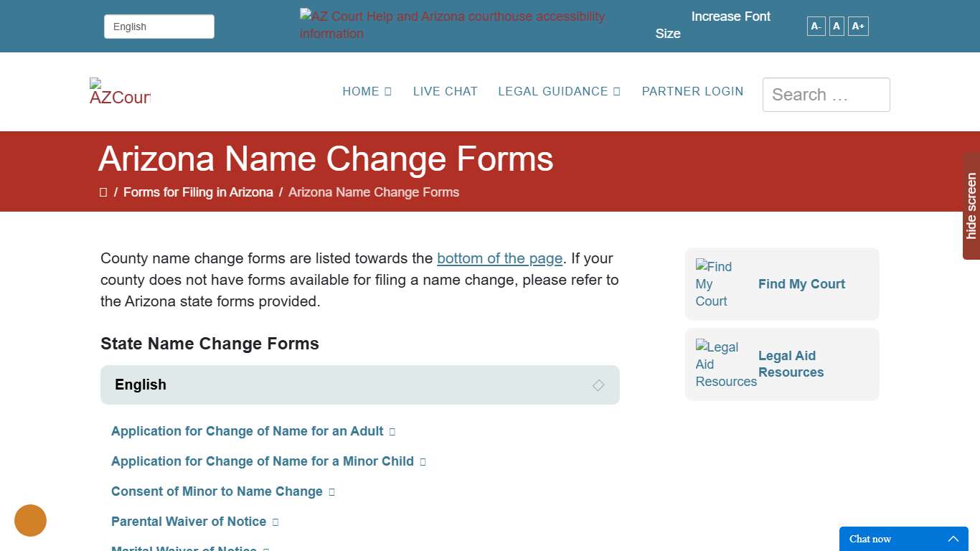This screenshot has height=551, width=980.
Task: Collapse the 'Chat now' widget
Action: tap(953, 538)
